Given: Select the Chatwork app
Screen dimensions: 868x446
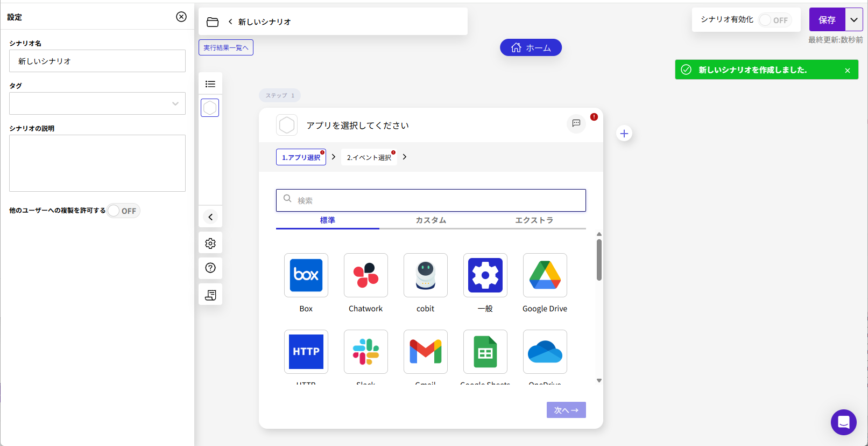Looking at the screenshot, I should coord(366,275).
